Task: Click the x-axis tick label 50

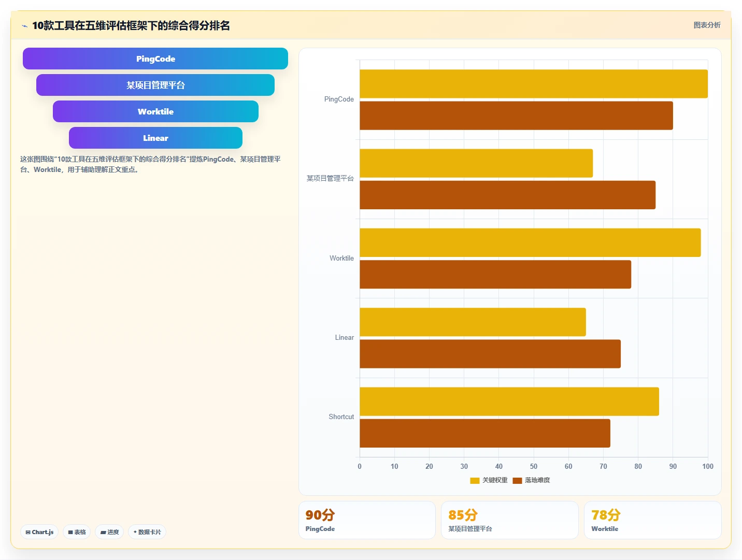Action: (x=534, y=466)
